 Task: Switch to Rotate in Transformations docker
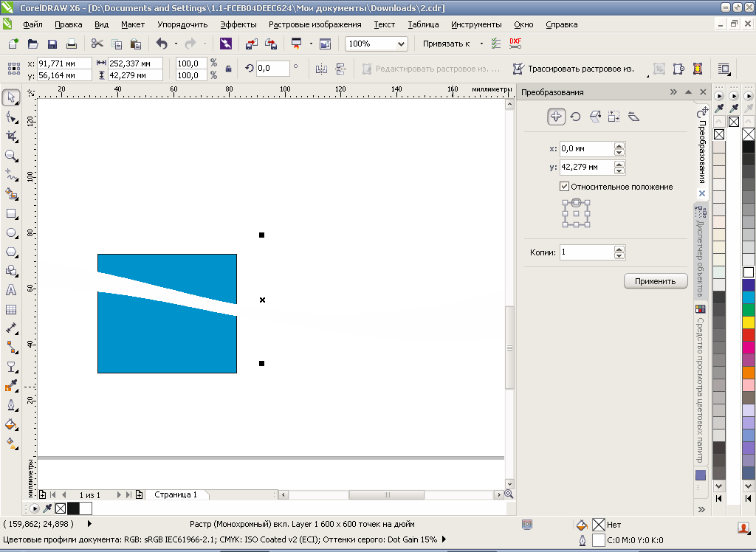[575, 117]
